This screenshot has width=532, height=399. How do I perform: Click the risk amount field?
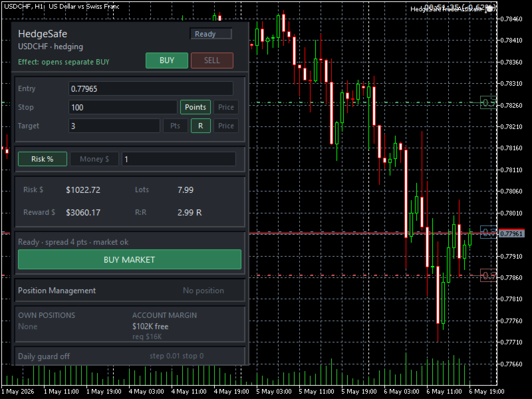click(179, 159)
